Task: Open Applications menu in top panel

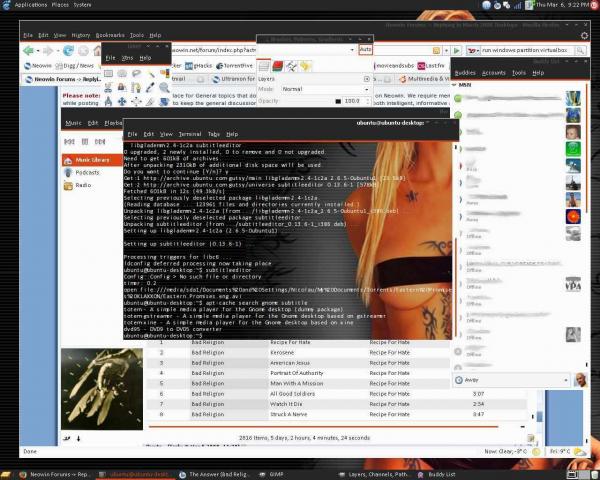Action: click(x=31, y=5)
